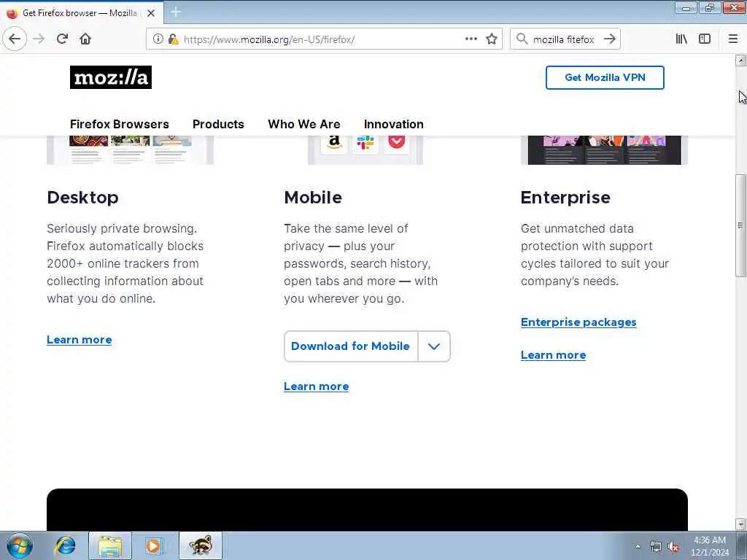The image size is (747, 560).
Task: Open the Enterprise packages link
Action: tap(578, 322)
